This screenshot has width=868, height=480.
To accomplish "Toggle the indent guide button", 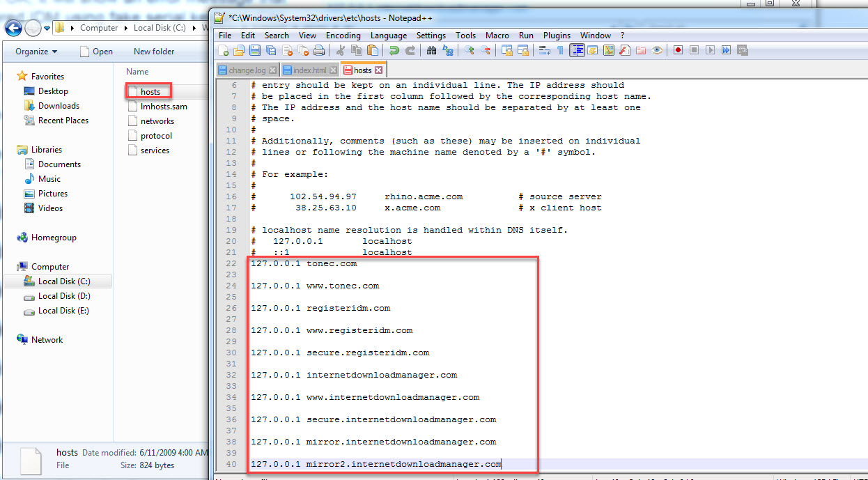I will point(577,50).
